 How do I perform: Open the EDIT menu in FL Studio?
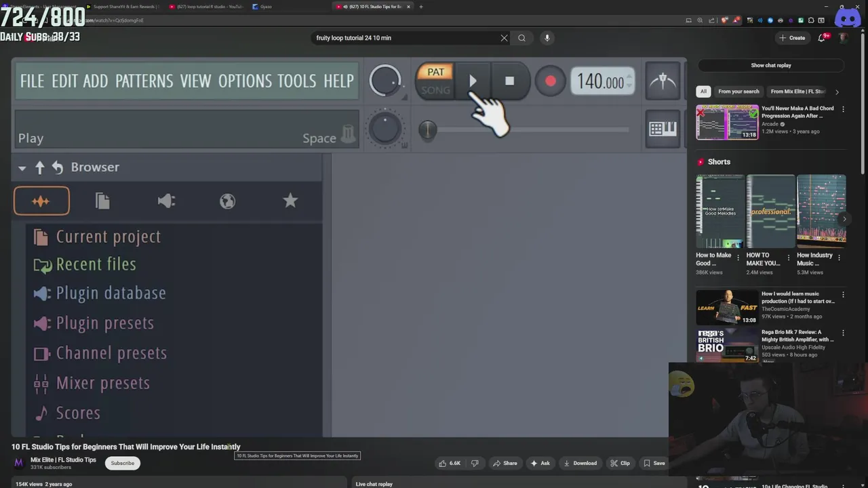64,81
